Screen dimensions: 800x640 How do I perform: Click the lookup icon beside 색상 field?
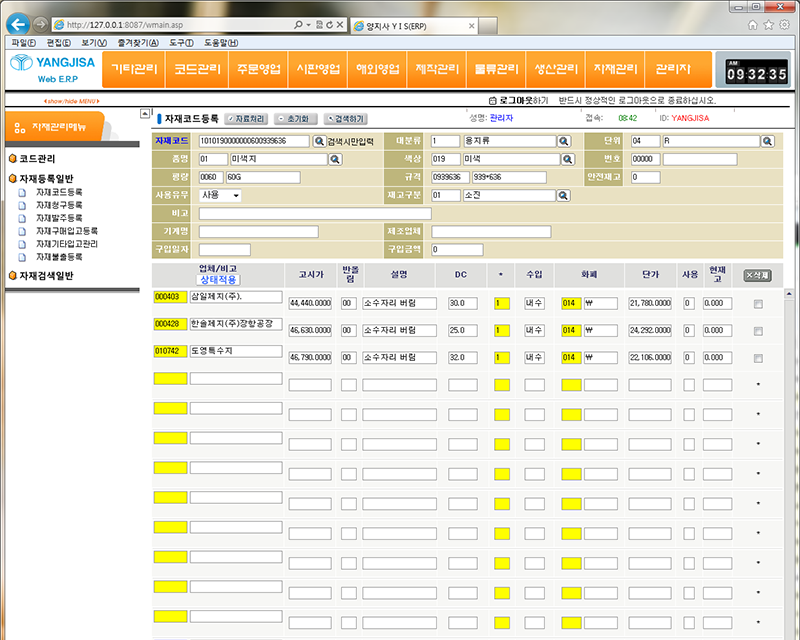(563, 159)
